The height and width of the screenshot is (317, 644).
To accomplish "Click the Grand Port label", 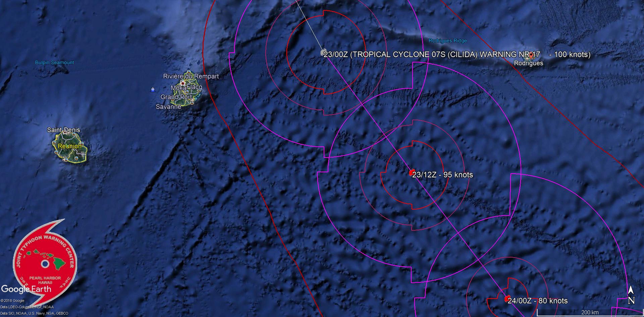I will (176, 97).
